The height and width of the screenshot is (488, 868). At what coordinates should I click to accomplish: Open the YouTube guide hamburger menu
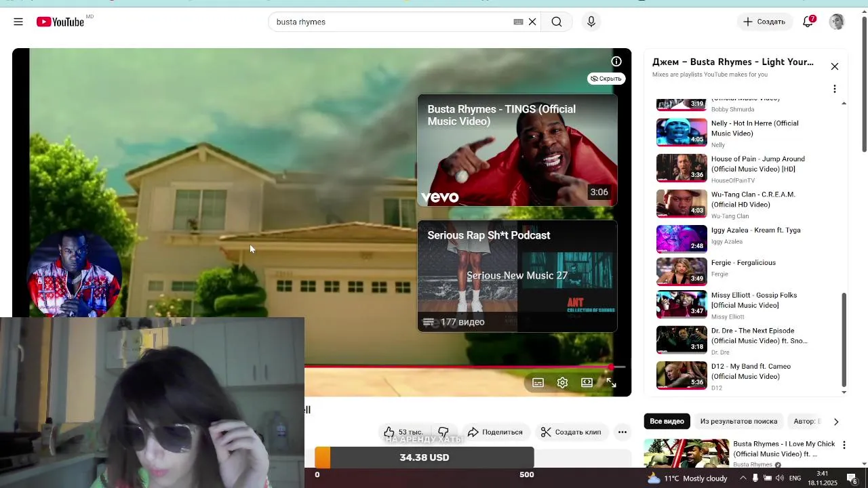pos(18,22)
